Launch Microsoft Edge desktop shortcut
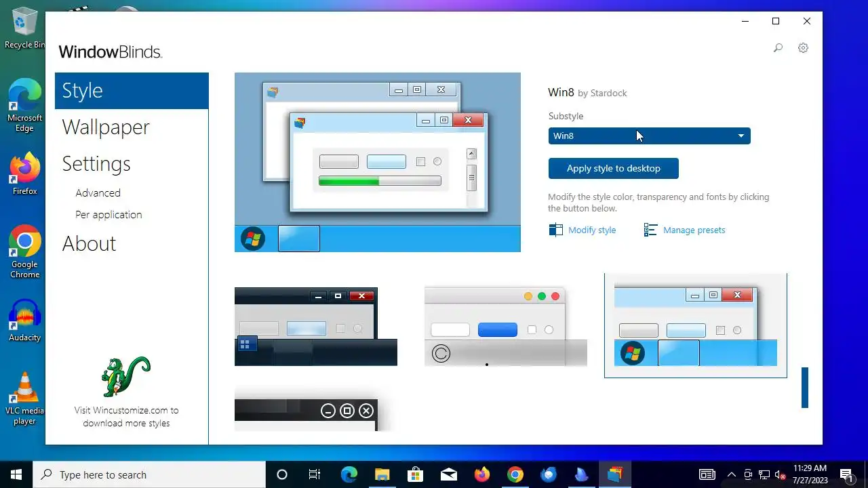The height and width of the screenshot is (488, 868). click(24, 106)
